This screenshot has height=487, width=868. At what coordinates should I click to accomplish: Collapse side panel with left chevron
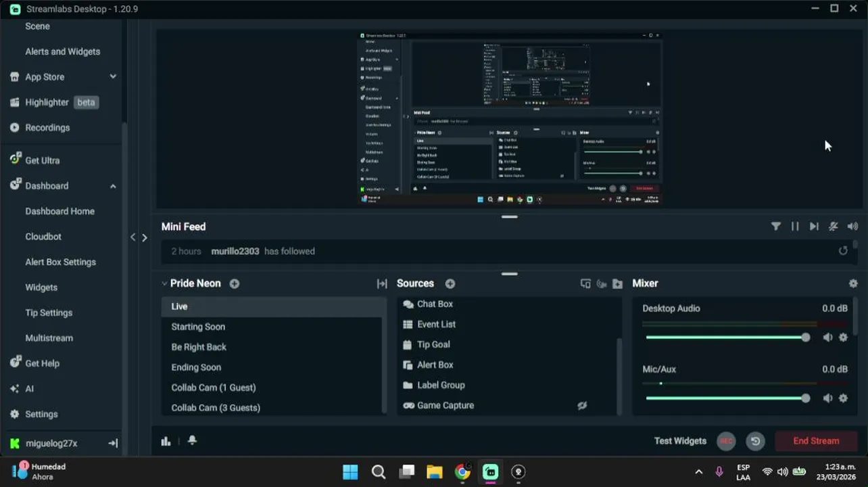tap(133, 237)
